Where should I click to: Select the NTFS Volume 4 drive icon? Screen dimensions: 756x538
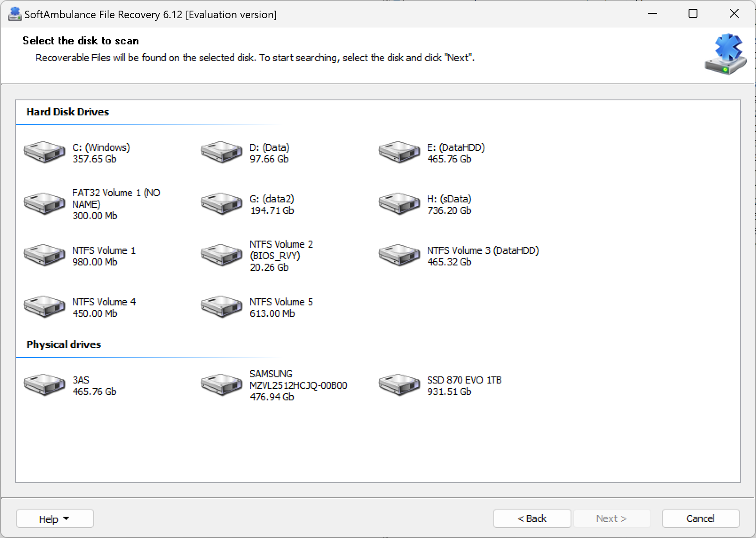(x=44, y=307)
